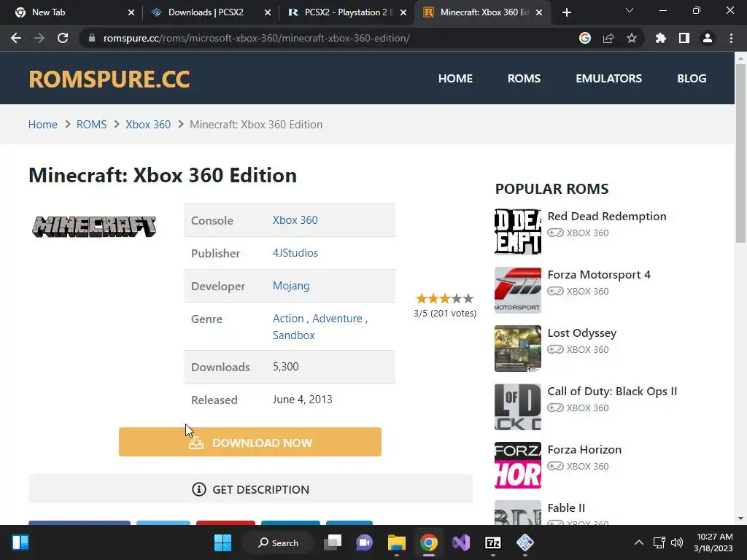The height and width of the screenshot is (560, 747).
Task: Open the Adventure genre link
Action: (x=337, y=319)
